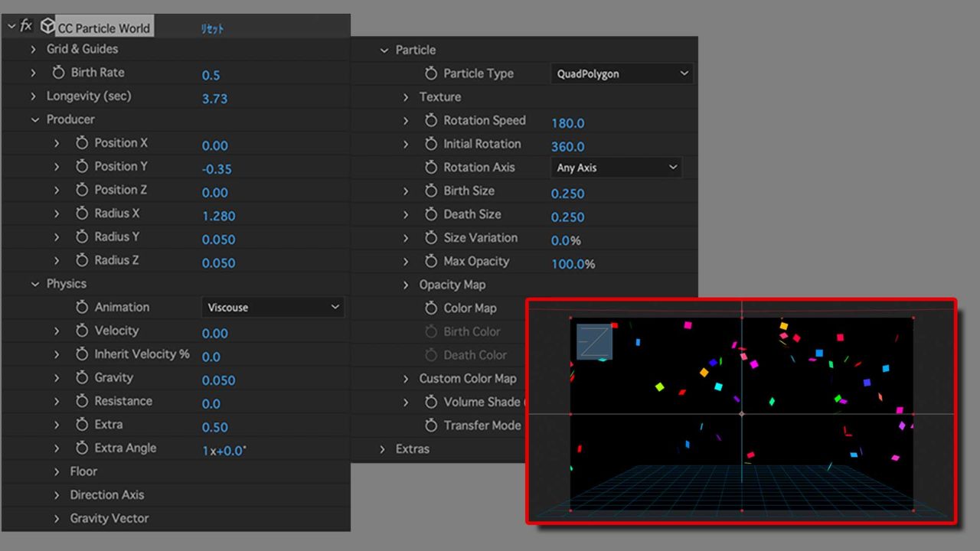
Task: Toggle the Death Size stopwatch
Action: click(x=431, y=214)
